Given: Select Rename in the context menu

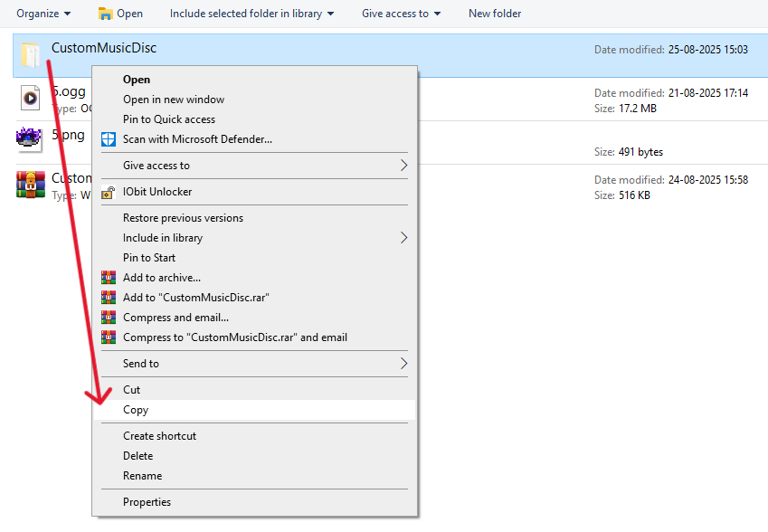Looking at the screenshot, I should point(142,476).
